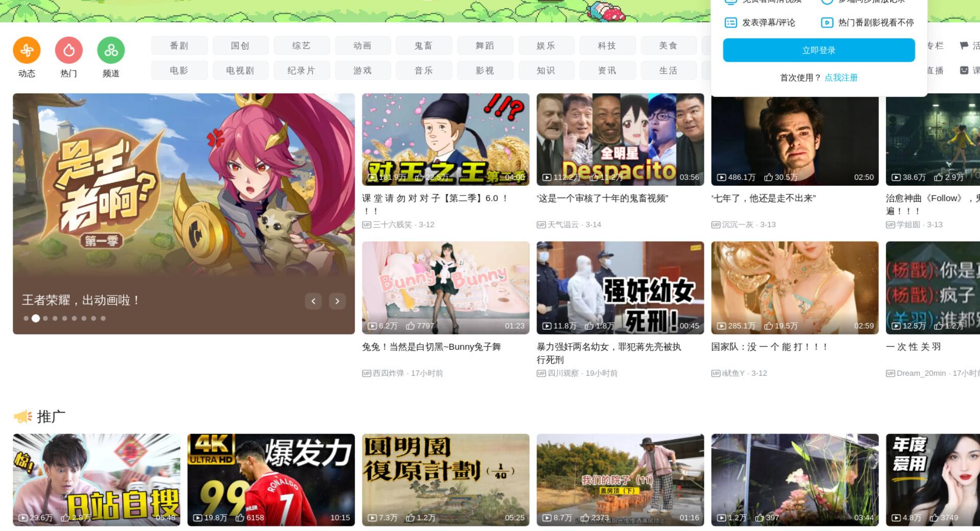Screen dimensions: 980x531
Task: Click the UP icon beside 四川观察
Action: point(541,373)
